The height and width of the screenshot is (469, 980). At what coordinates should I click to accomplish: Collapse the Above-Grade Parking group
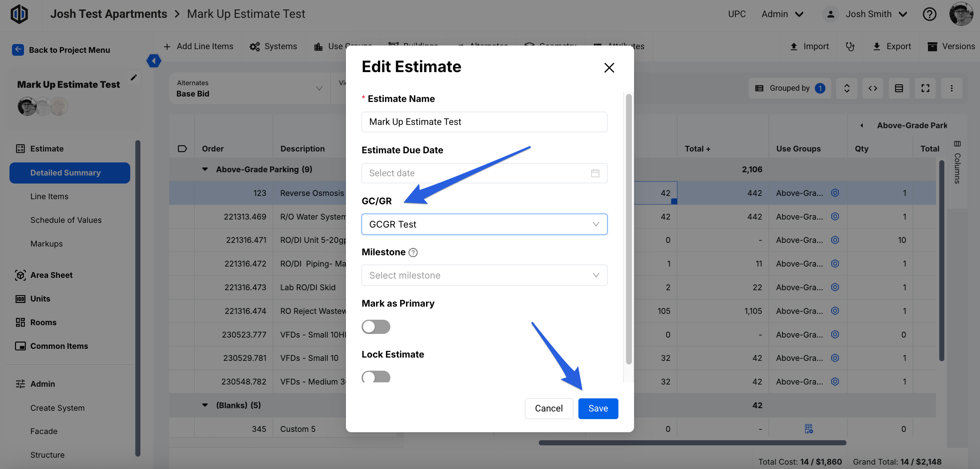click(x=205, y=169)
